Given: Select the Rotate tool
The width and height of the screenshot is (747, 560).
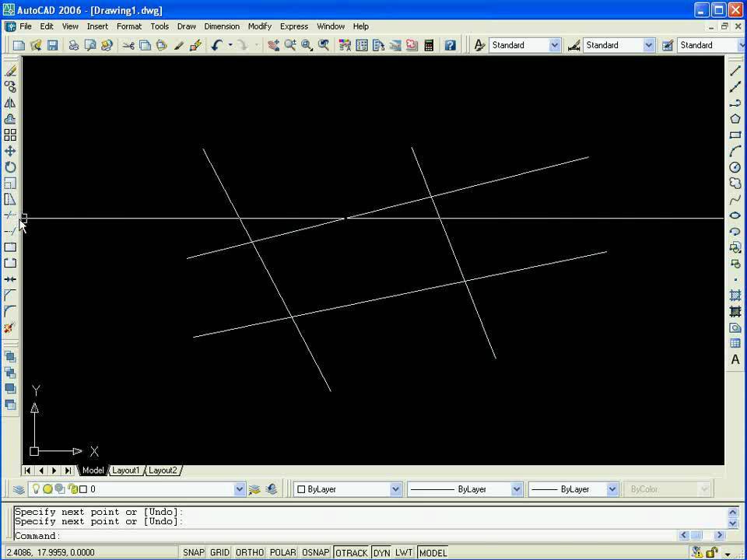Looking at the screenshot, I should tap(10, 167).
